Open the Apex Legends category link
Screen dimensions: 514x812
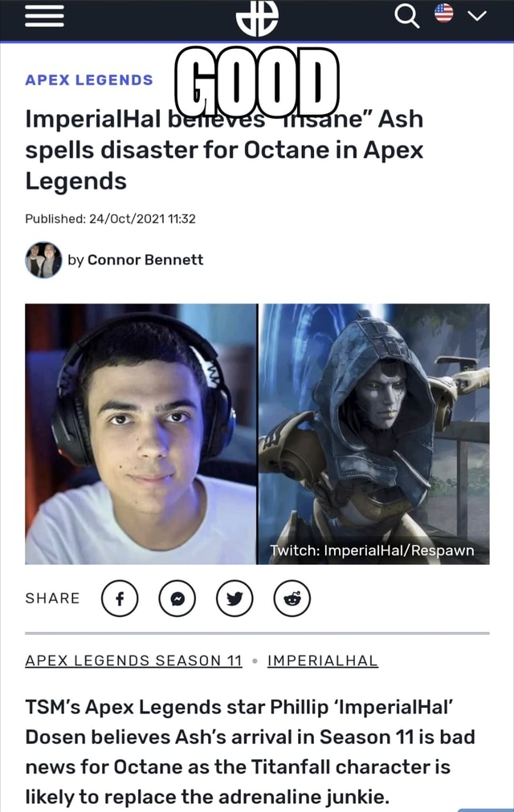(89, 79)
